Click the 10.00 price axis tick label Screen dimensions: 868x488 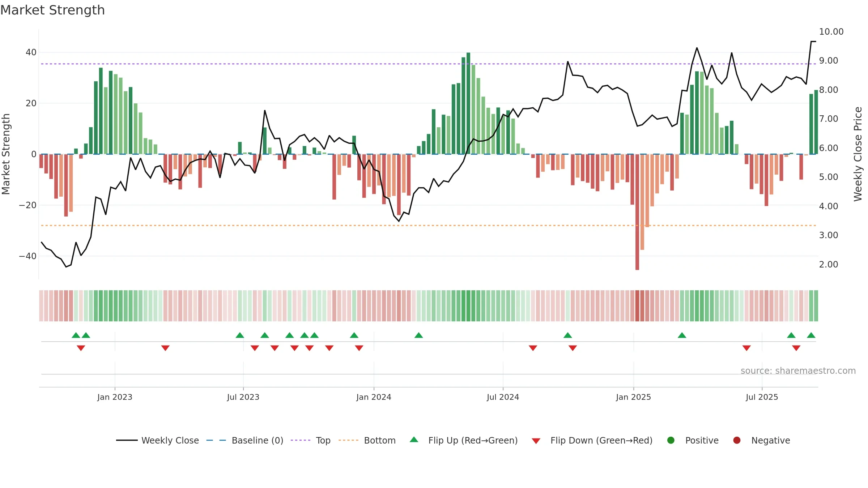pos(831,32)
